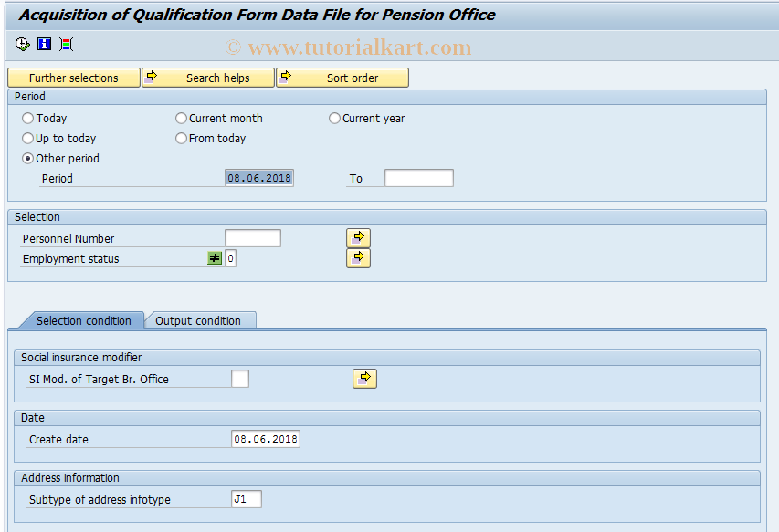This screenshot has width=779, height=532.
Task: Open multiple selection for SI Mod. of Target Br. Office
Action: 364,378
